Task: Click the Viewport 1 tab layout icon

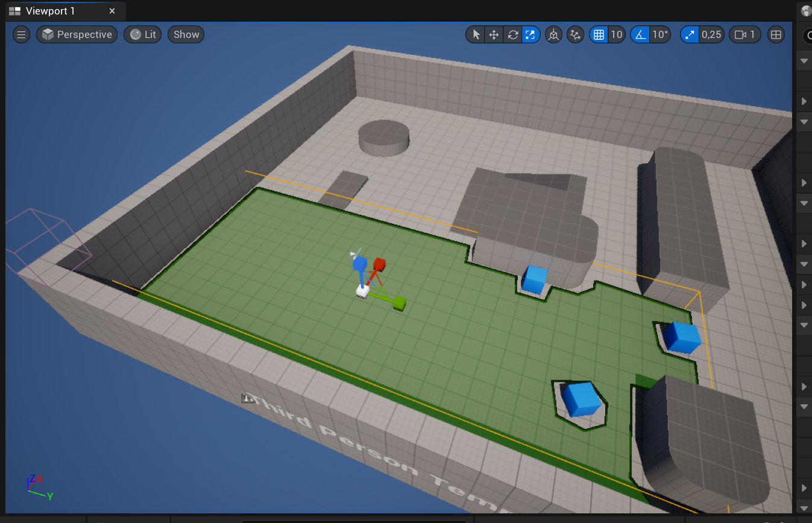Action: (x=14, y=11)
